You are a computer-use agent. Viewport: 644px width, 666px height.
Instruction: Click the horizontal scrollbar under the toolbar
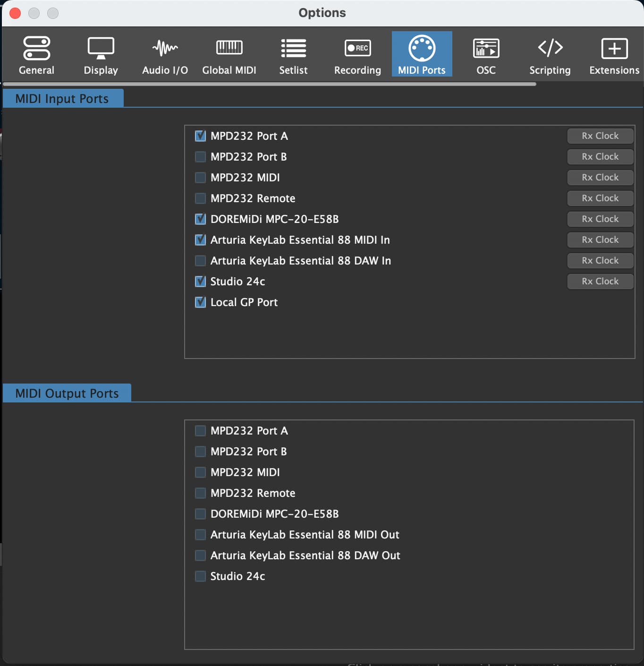[x=270, y=84]
